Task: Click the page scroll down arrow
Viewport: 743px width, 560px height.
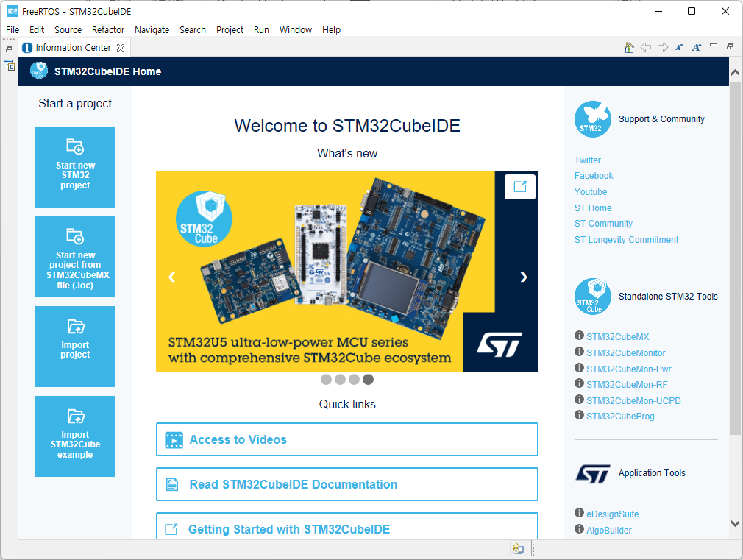Action: click(735, 523)
